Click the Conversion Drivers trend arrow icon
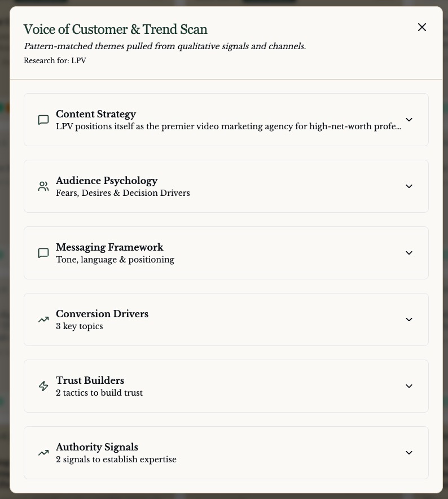Viewport: 448px width, 499px height. point(43,319)
